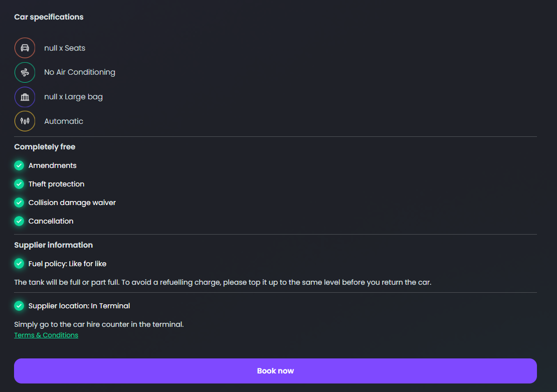The width and height of the screenshot is (557, 392).
Task: Click the check next to Collision damage waiver
Action: [x=19, y=203]
